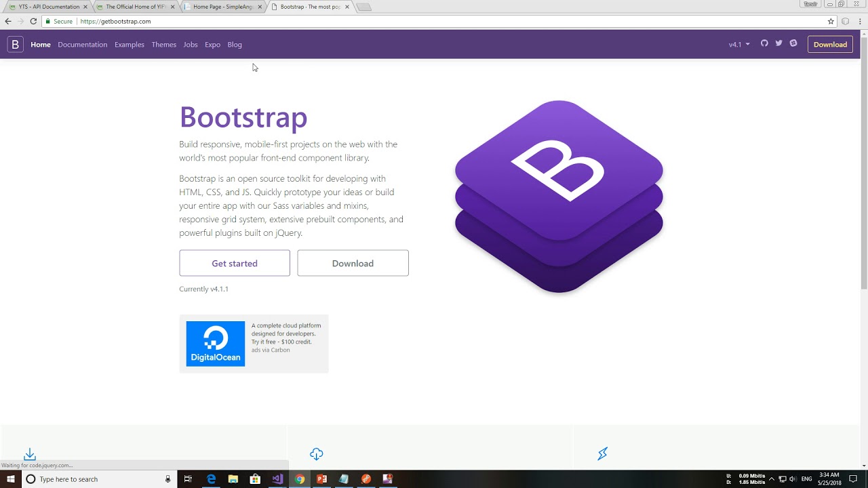
Task: Open Examples in navbar
Action: tap(130, 45)
